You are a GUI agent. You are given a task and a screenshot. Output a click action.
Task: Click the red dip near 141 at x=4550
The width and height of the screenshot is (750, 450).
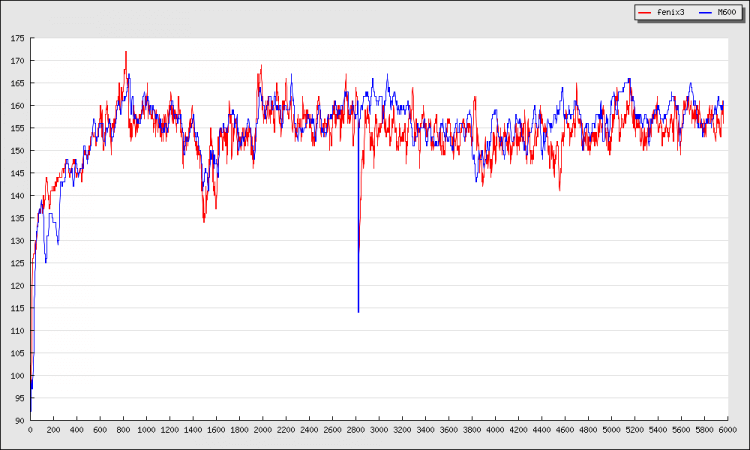pos(560,190)
